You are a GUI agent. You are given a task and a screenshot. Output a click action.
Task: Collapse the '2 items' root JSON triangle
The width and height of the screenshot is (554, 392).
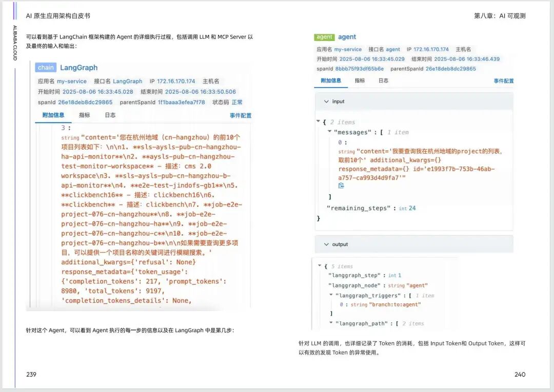(x=319, y=121)
